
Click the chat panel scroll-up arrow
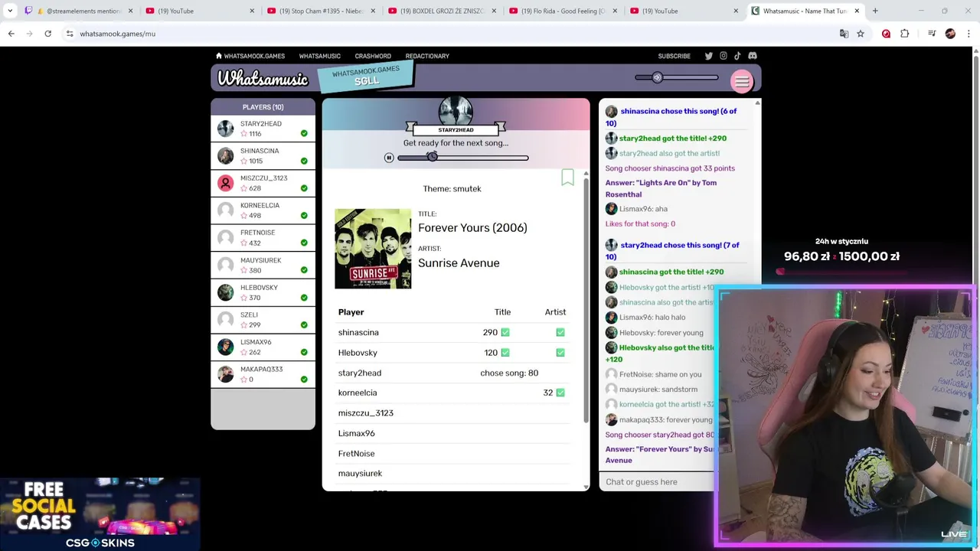(757, 103)
